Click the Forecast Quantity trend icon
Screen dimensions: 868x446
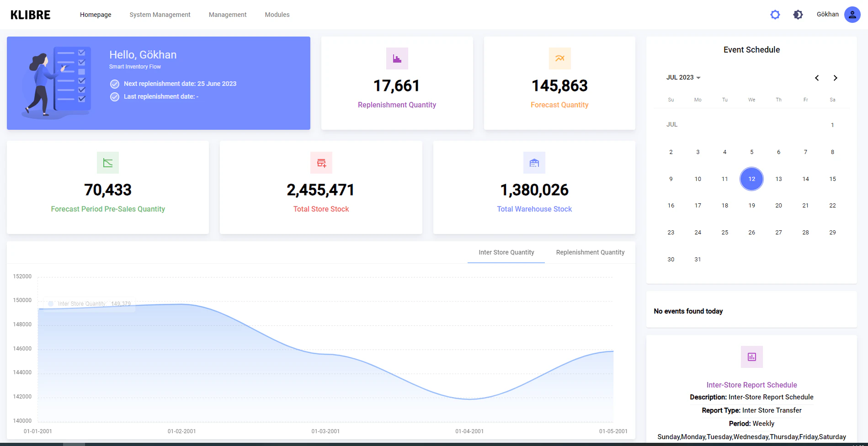[x=559, y=58]
